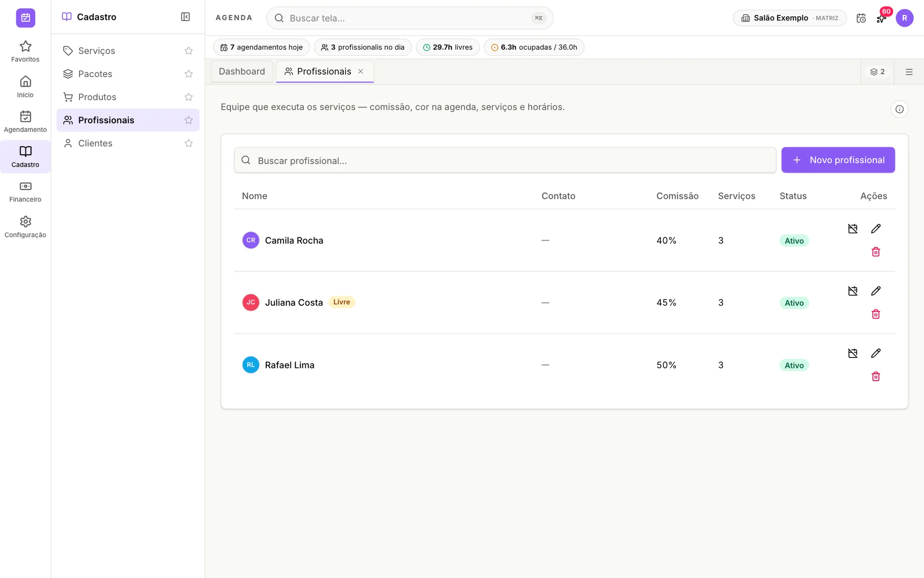Screen dimensions: 924x578
Task: Open the Salão Exemplo Matriz selector
Action: pos(789,18)
